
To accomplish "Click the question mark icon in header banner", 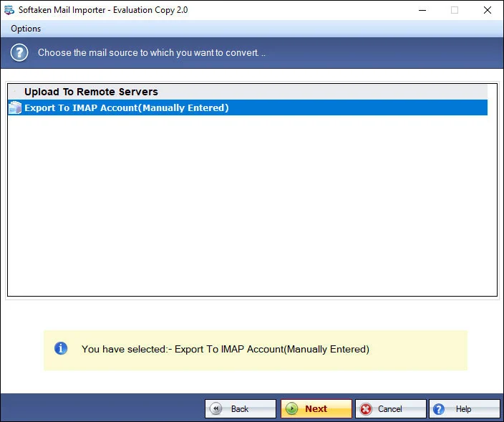I will tap(19, 52).
